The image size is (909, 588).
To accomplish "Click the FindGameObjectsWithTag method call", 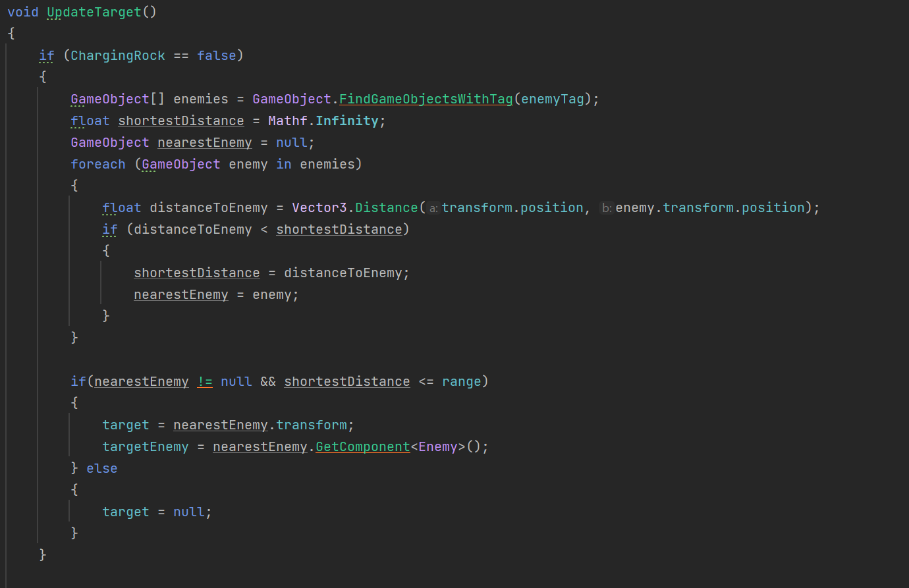I will click(426, 99).
